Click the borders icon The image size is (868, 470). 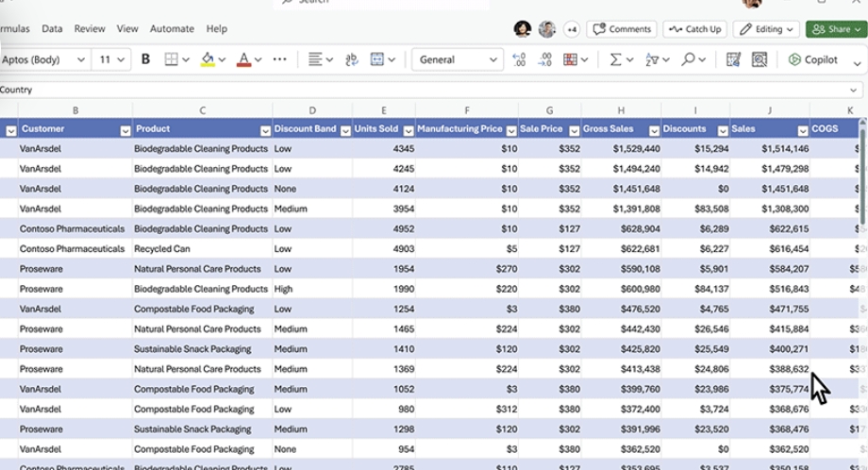pos(172,59)
